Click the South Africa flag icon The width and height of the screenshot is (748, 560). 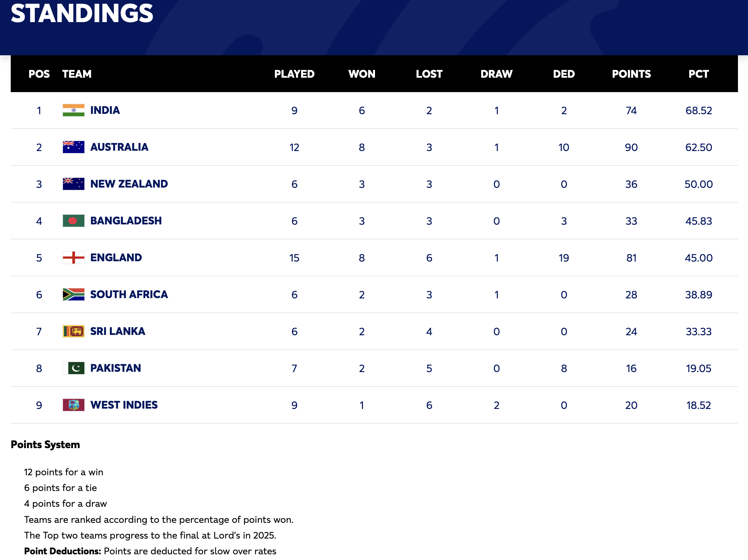[x=73, y=294]
